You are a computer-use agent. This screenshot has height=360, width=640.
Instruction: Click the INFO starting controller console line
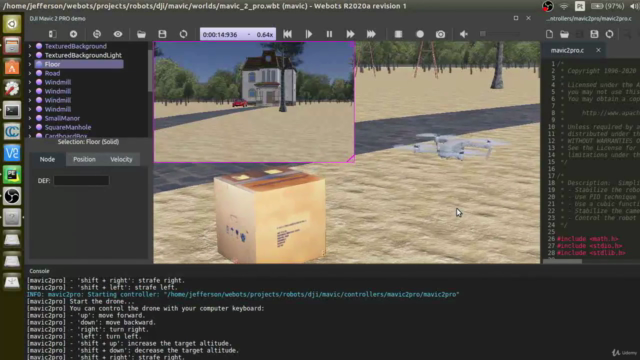(243, 294)
